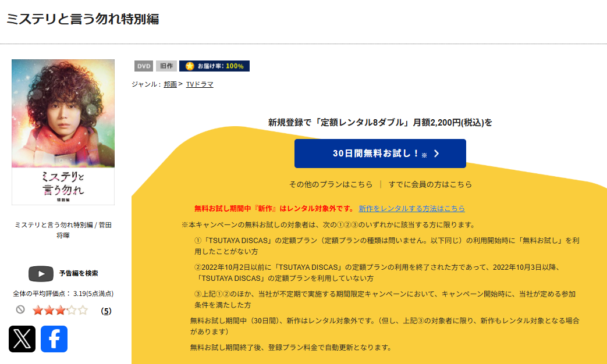607x364 pixels.
Task: Click the 無料お試し期間中(30日間) note
Action: coord(385,326)
